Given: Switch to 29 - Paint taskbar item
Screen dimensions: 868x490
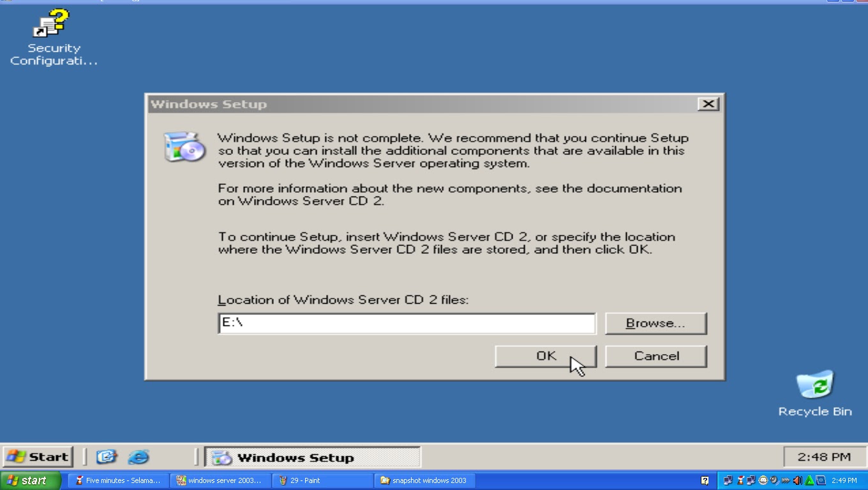Looking at the screenshot, I should point(323,480).
